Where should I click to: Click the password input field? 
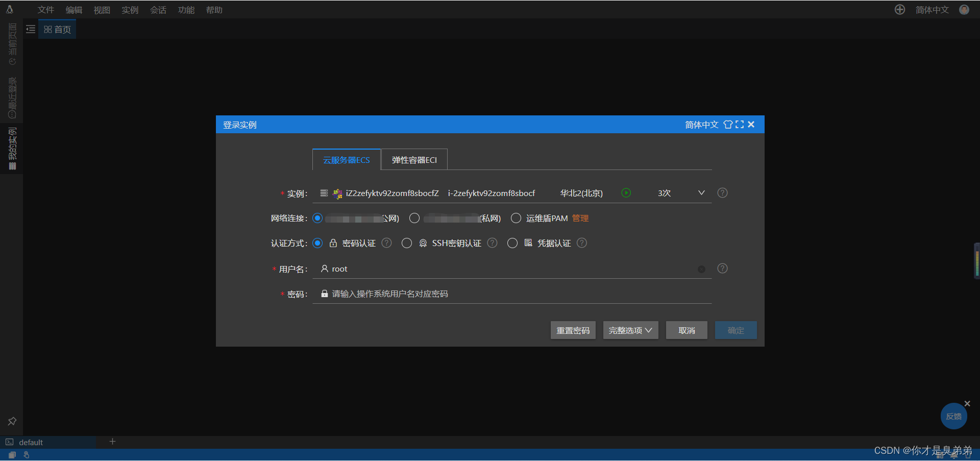[x=512, y=294]
